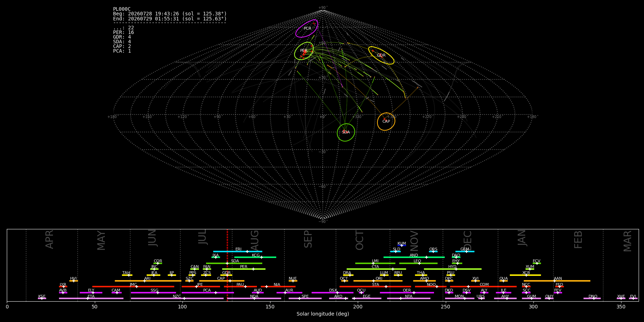Click the 'Solar longitude (deg)' axis label

click(x=323, y=314)
